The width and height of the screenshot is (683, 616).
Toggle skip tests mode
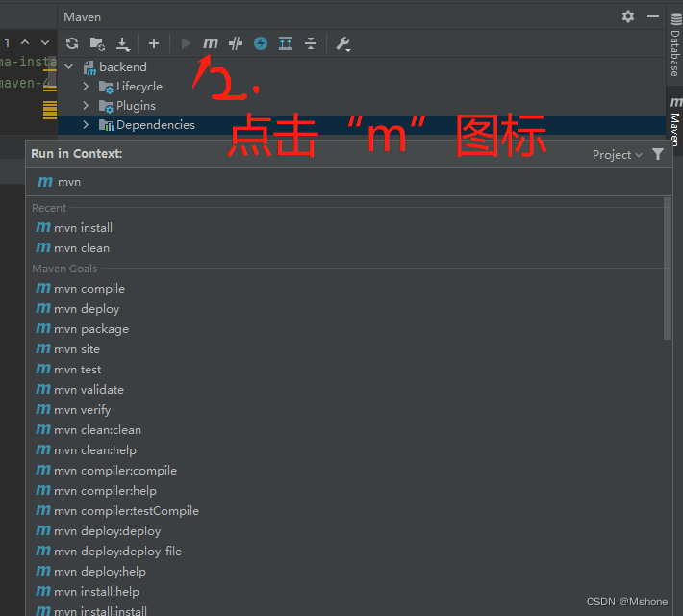pyautogui.click(x=236, y=43)
